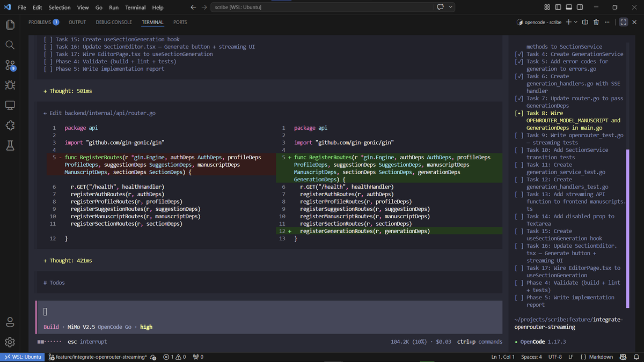
Task: Click the '# Todos' heading
Action: pyautogui.click(x=54, y=283)
